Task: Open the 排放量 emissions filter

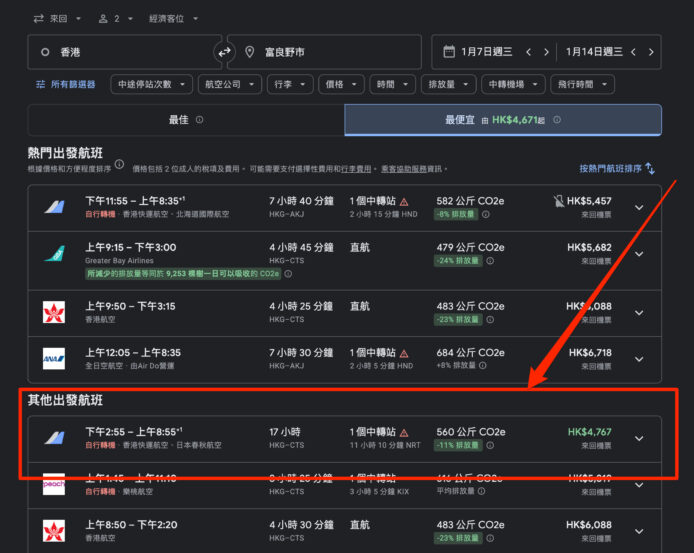Action: point(448,84)
